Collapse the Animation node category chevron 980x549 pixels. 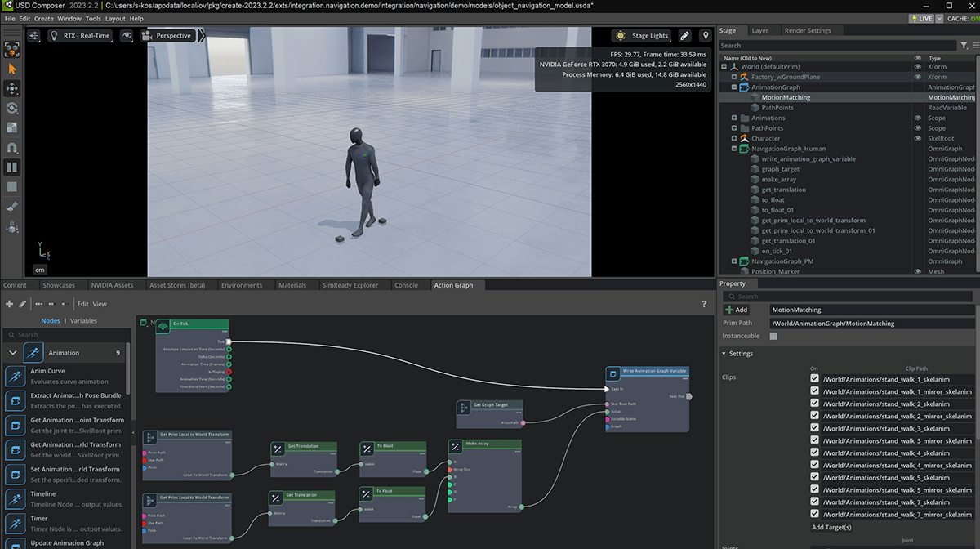[x=13, y=353]
